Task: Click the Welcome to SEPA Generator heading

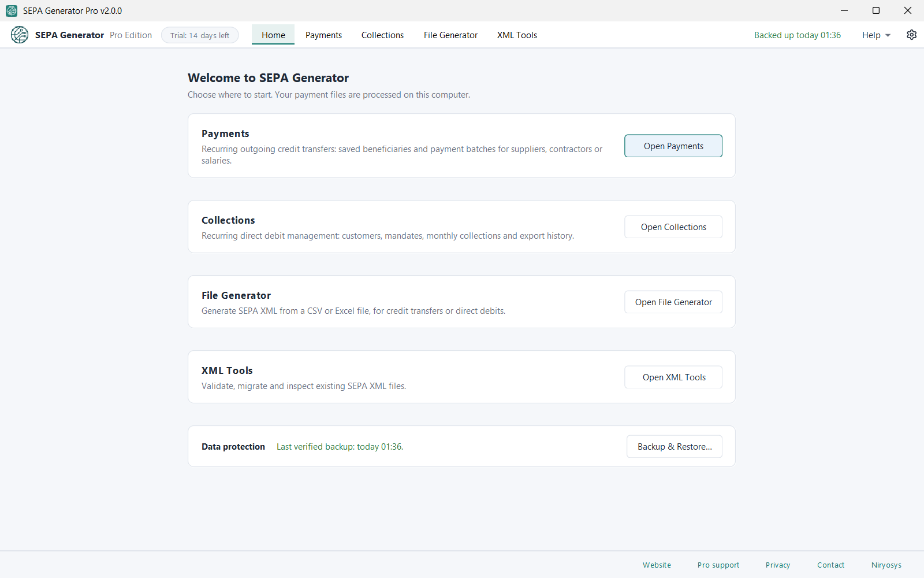Action: coord(268,78)
